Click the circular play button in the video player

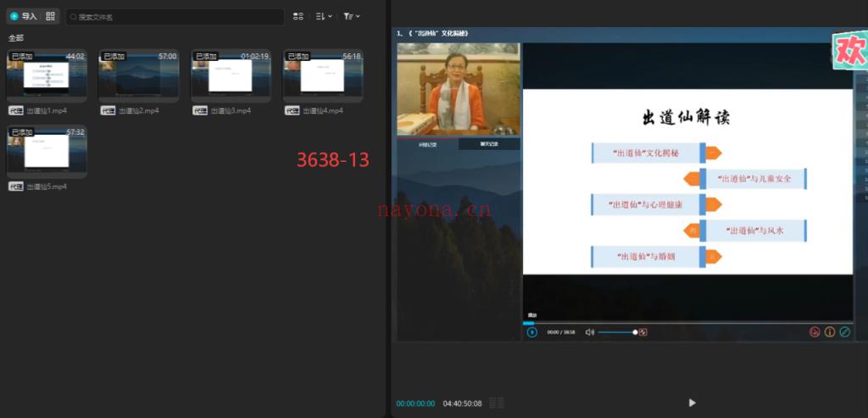(532, 332)
